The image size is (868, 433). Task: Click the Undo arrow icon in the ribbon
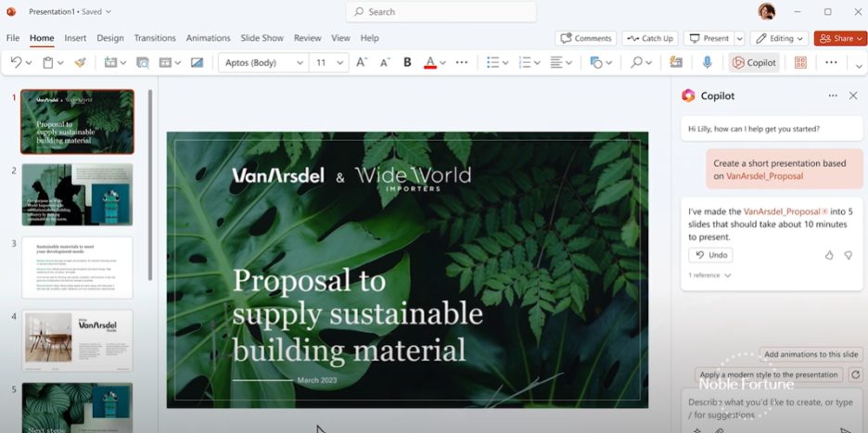click(16, 62)
